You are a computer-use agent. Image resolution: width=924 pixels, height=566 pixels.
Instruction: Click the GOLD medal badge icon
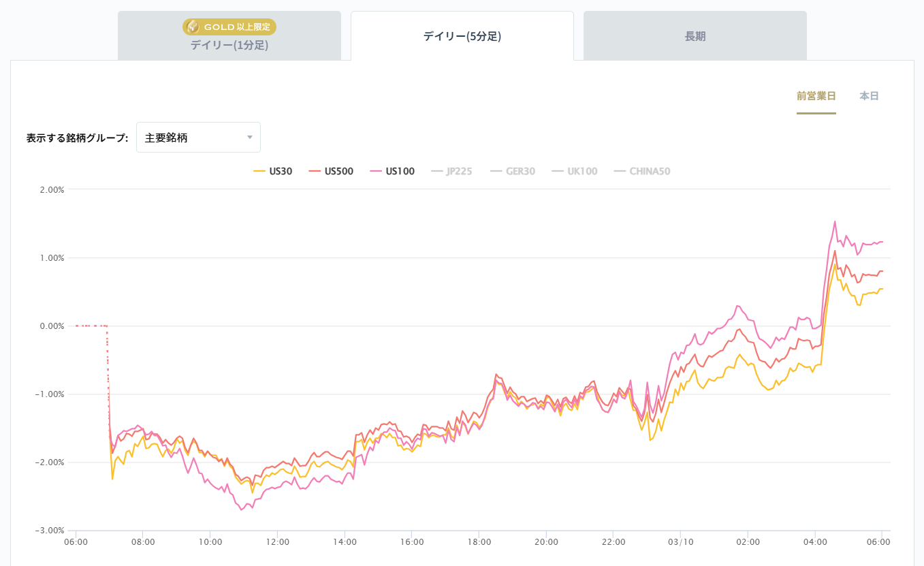click(x=193, y=27)
